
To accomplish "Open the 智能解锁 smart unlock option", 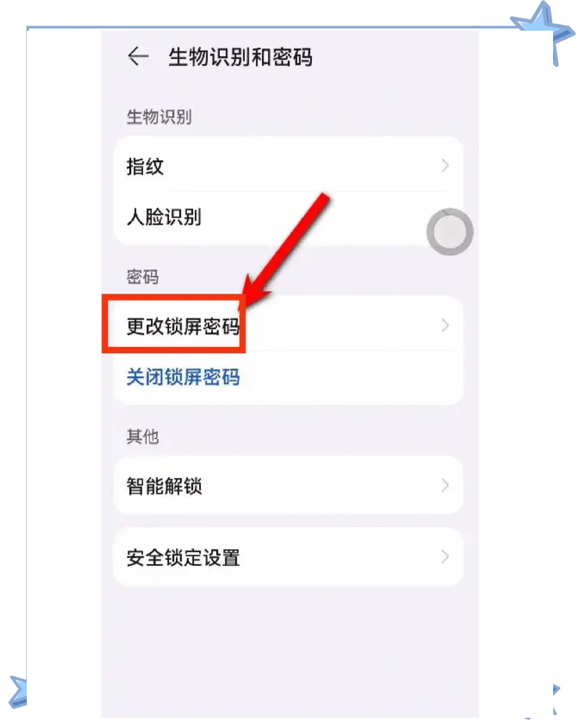I will click(x=164, y=486).
